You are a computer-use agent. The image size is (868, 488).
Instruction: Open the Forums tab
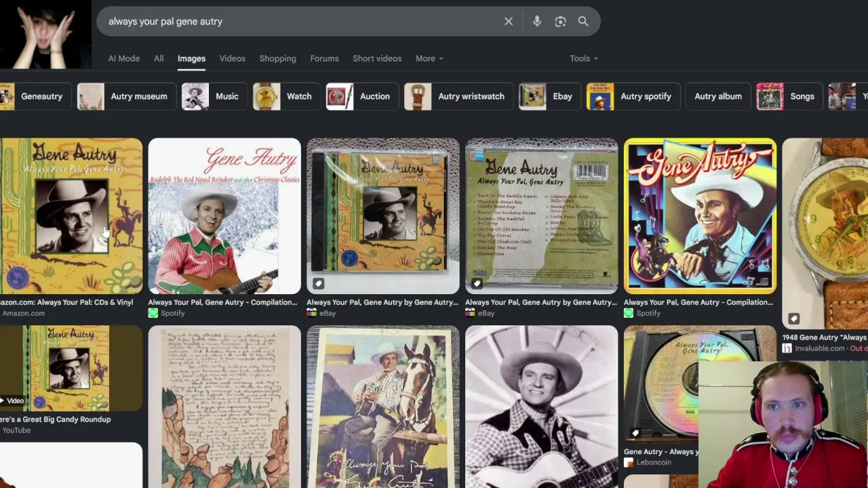tap(324, 58)
